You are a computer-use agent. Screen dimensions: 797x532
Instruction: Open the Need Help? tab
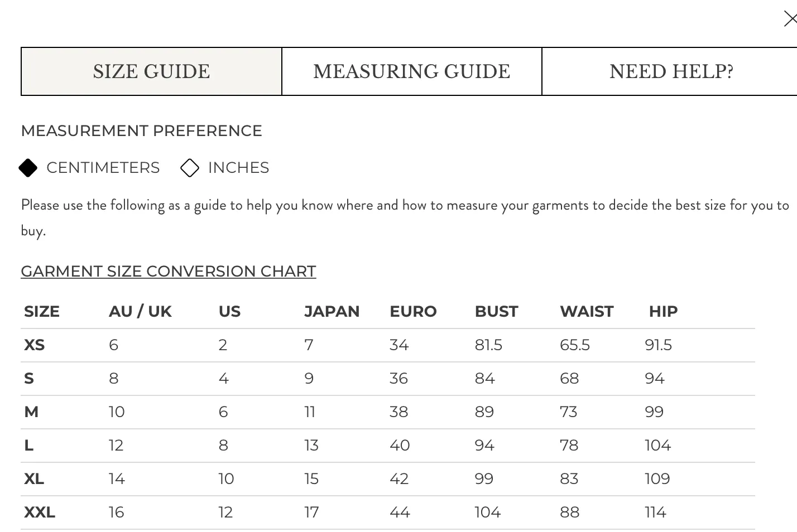pos(670,71)
